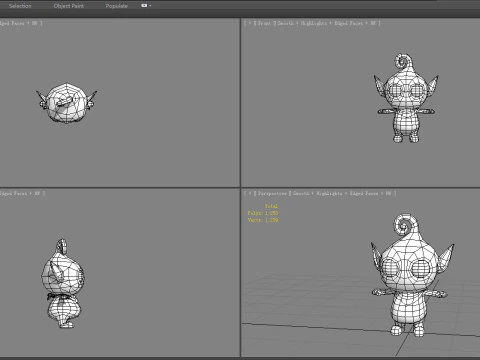Open the [+] menu of Perspective viewport
Viewport: 480px width, 360px height.
pos(250,193)
